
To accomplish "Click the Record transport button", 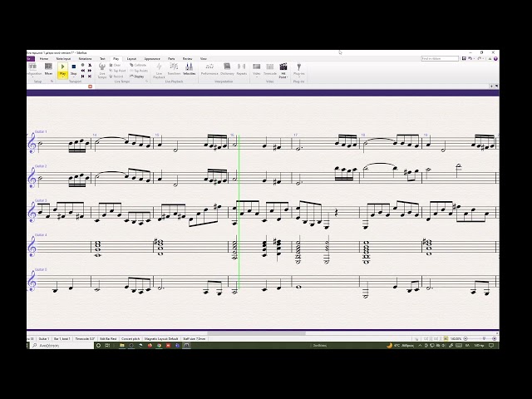I will click(82, 65).
